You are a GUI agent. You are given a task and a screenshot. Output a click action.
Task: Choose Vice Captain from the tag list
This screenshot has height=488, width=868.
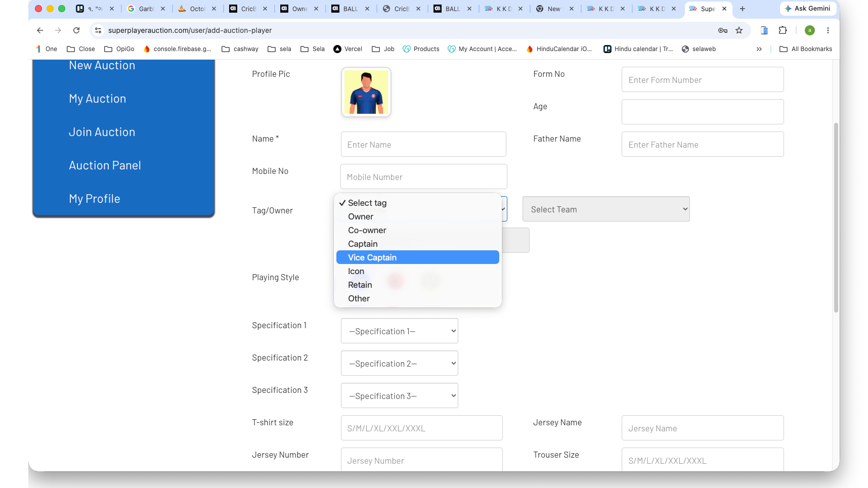coord(418,257)
